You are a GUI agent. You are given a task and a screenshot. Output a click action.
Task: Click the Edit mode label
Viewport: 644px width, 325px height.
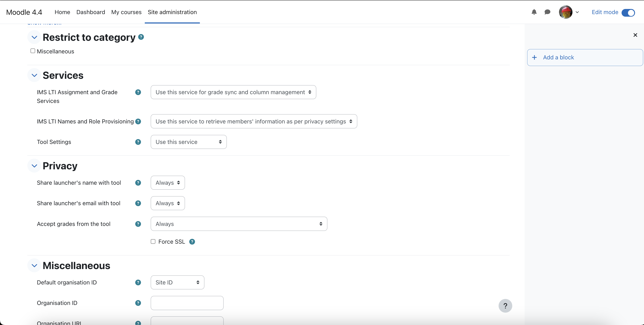pos(605,12)
